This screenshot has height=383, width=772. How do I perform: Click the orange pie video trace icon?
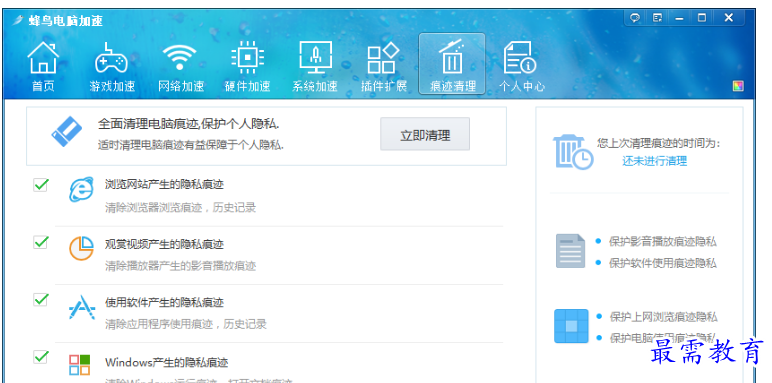(81, 248)
